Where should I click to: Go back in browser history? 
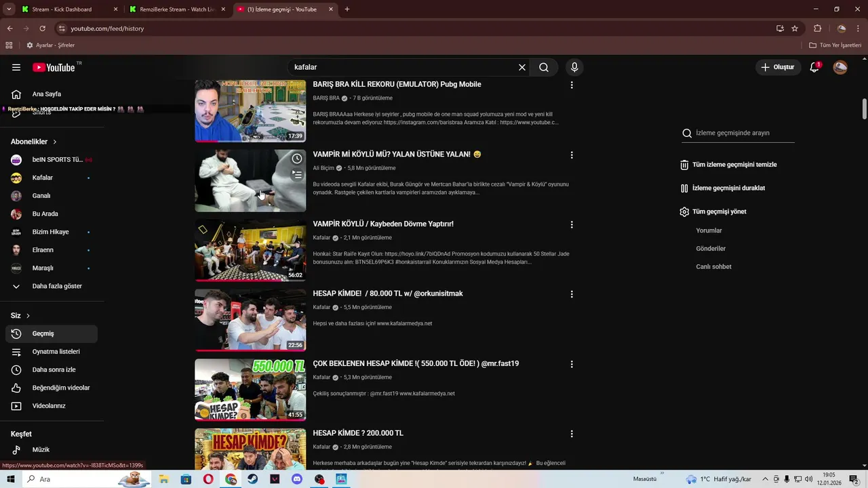pos(9,28)
